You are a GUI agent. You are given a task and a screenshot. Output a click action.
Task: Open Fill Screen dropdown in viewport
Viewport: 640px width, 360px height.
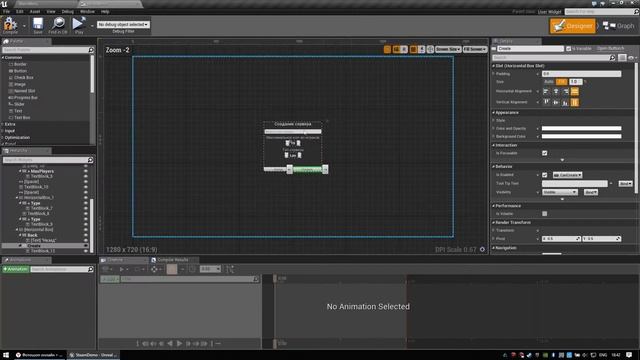pyautogui.click(x=475, y=49)
